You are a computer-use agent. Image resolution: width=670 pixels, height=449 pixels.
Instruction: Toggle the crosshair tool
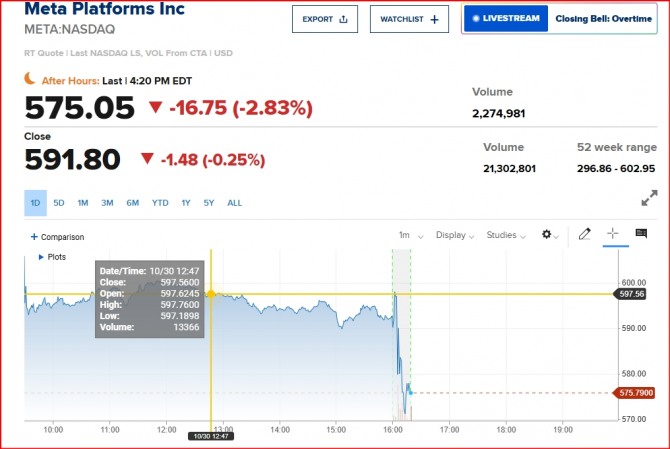coord(613,235)
